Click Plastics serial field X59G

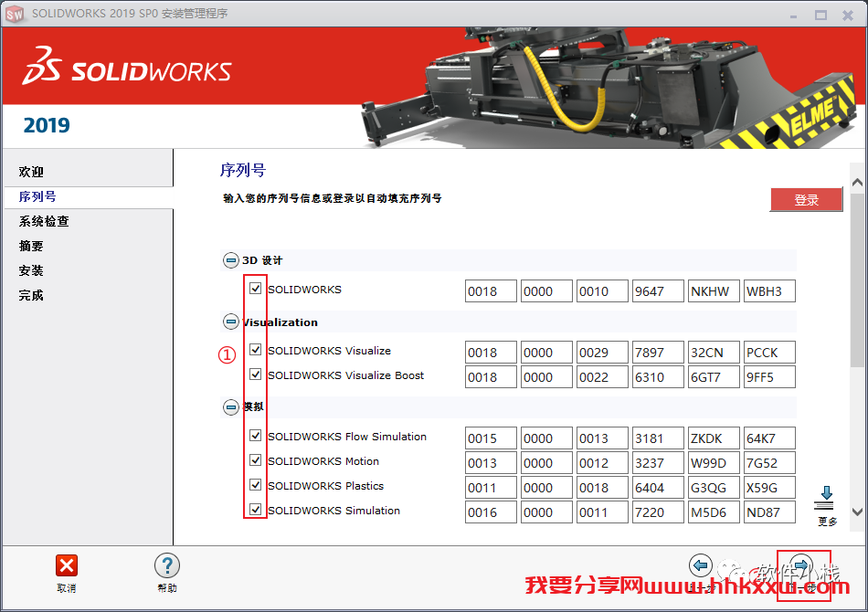(769, 488)
